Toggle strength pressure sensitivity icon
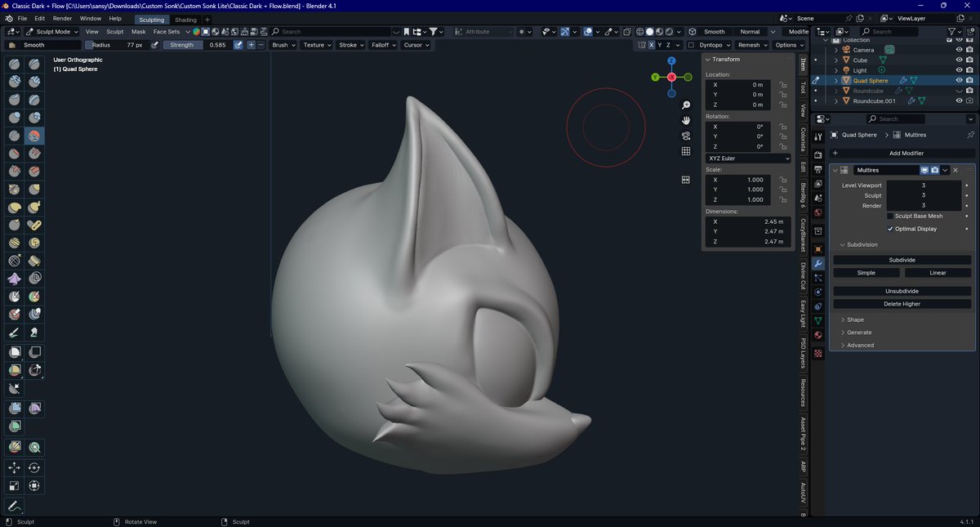 (238, 45)
